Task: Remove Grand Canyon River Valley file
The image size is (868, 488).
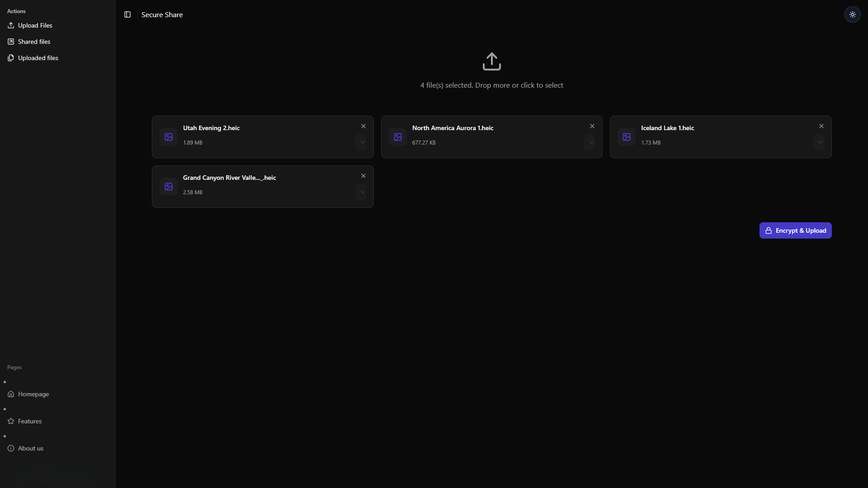Action: click(x=363, y=176)
